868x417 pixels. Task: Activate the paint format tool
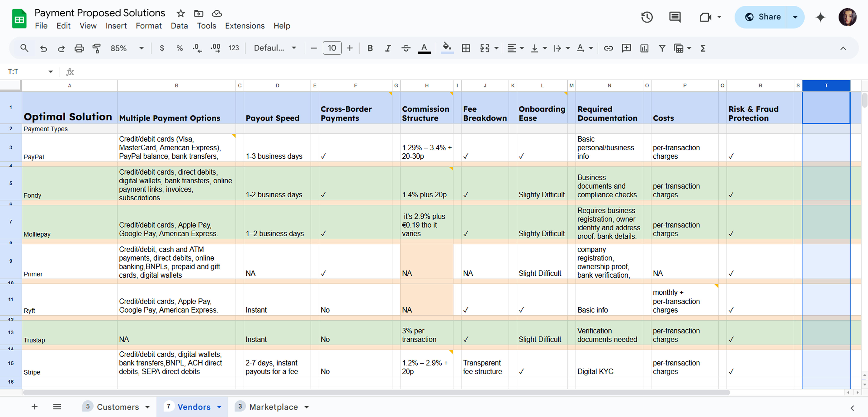coord(97,48)
